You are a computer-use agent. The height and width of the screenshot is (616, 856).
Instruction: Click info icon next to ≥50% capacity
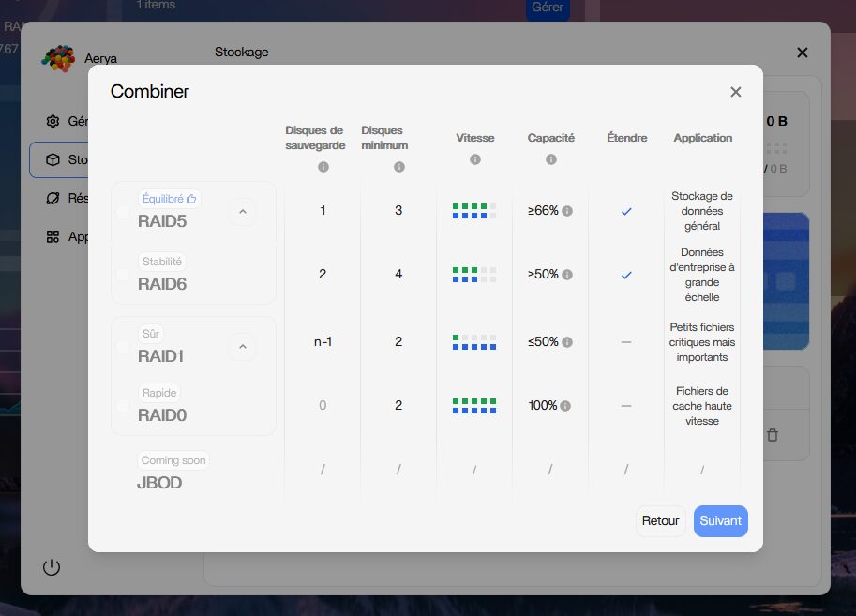tap(567, 275)
